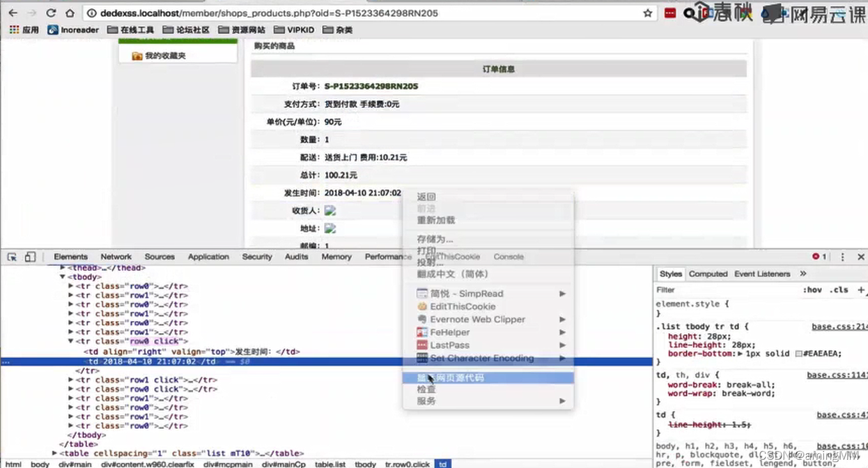Show more Styles sidebar tabs via chevrons
The width and height of the screenshot is (868, 468).
click(x=803, y=274)
